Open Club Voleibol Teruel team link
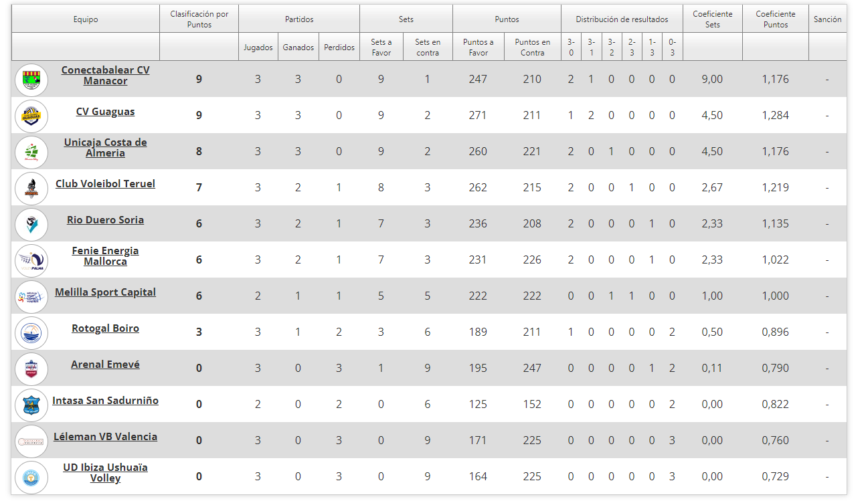Screen dimensions: 868x503 (106, 184)
